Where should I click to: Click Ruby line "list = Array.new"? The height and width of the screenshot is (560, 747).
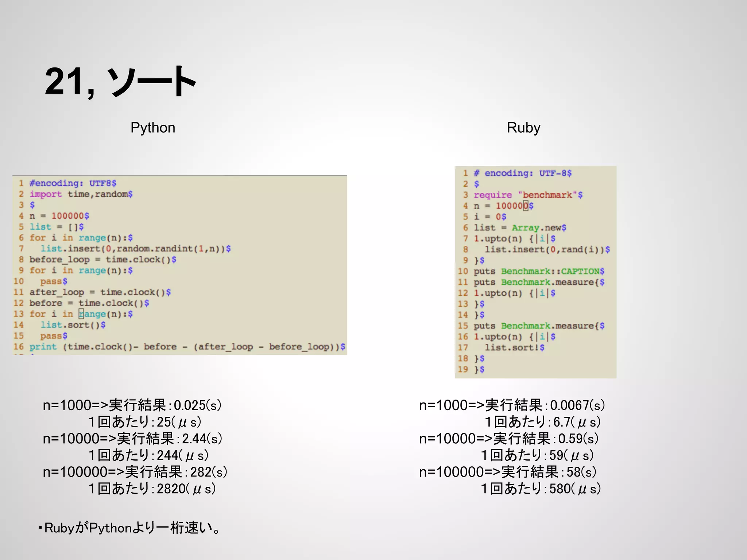point(520,228)
